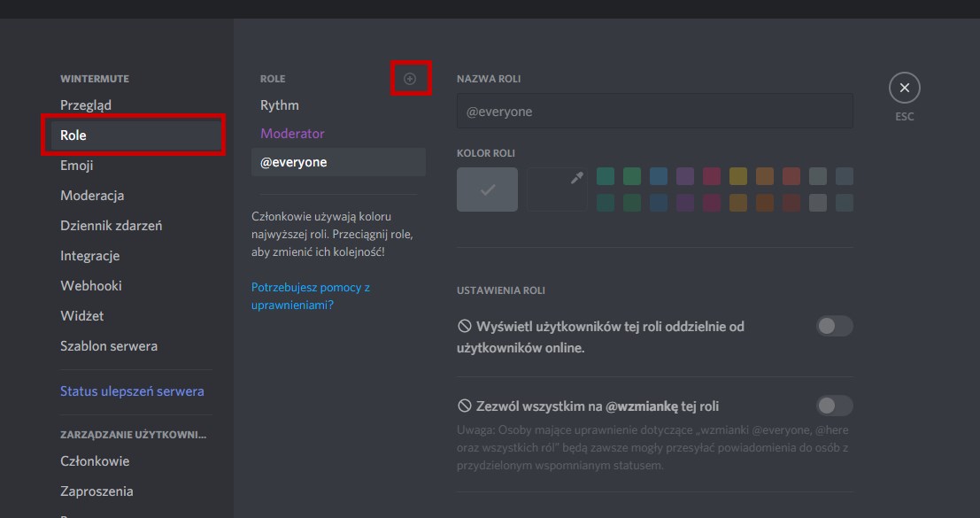The width and height of the screenshot is (980, 518).
Task: Add a new role with the plus icon
Action: [410, 79]
